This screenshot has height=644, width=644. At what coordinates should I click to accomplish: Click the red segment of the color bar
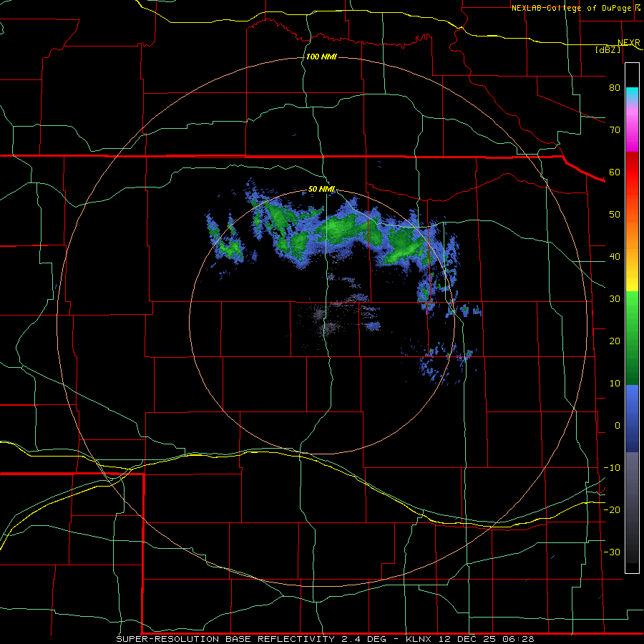coord(632,172)
